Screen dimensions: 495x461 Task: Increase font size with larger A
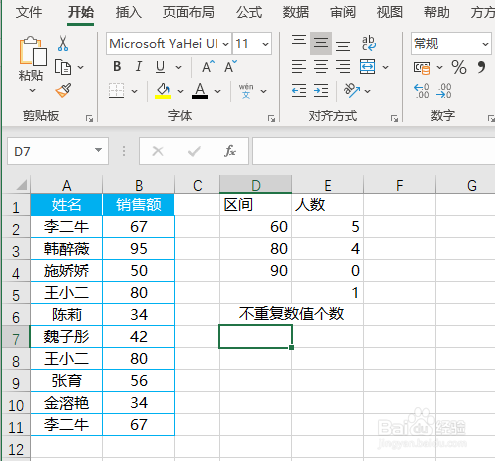coord(208,67)
